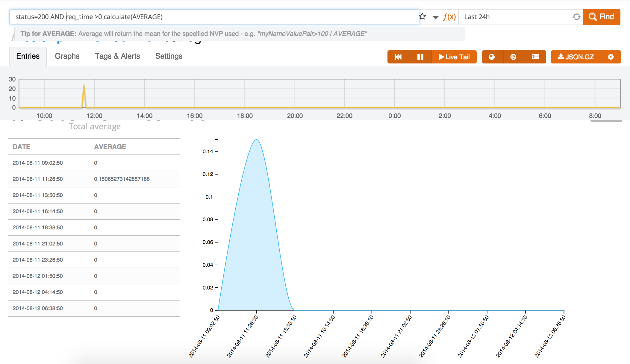Open export settings gear icon

[x=611, y=57]
